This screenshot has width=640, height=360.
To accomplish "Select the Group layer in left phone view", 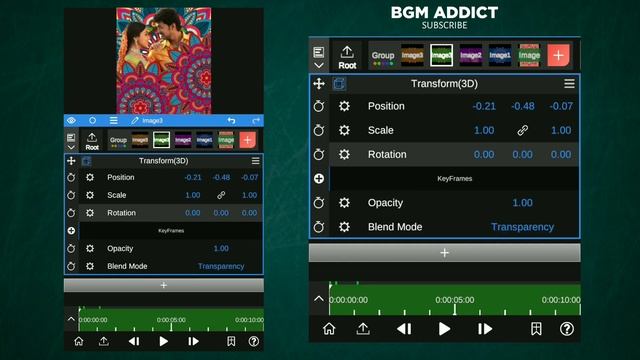I will (x=118, y=141).
